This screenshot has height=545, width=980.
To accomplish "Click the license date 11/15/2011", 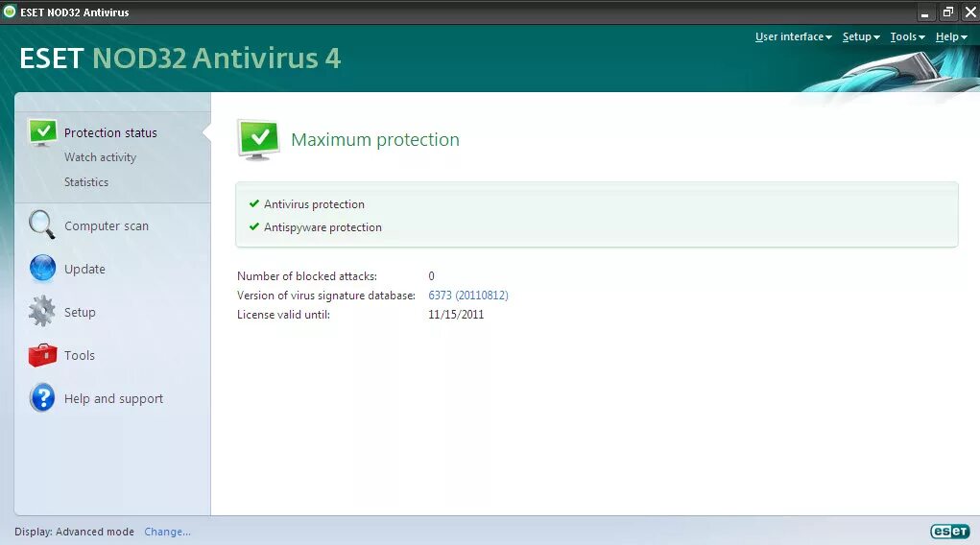I will click(456, 315).
